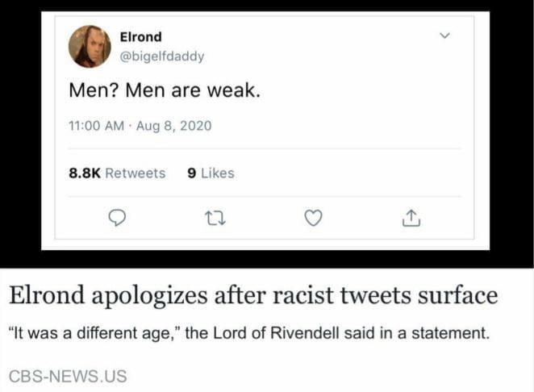
Task: Share the tweet via the upload arrow icon
Action: coord(411,217)
